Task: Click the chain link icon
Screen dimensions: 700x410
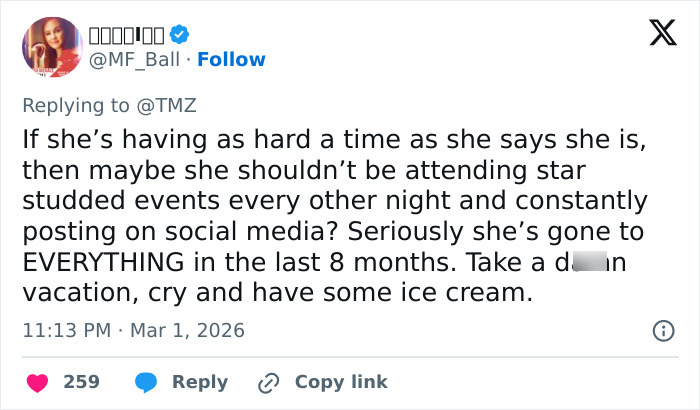Action: pyautogui.click(x=268, y=382)
